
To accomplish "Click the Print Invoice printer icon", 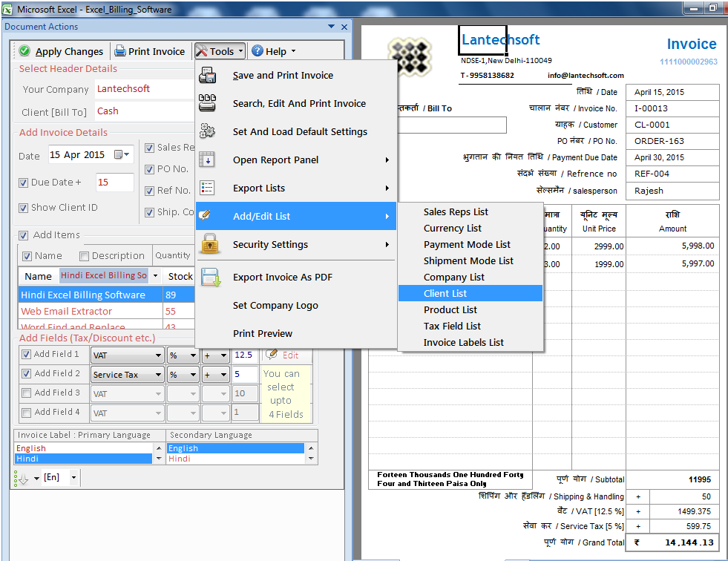I will pyautogui.click(x=120, y=50).
